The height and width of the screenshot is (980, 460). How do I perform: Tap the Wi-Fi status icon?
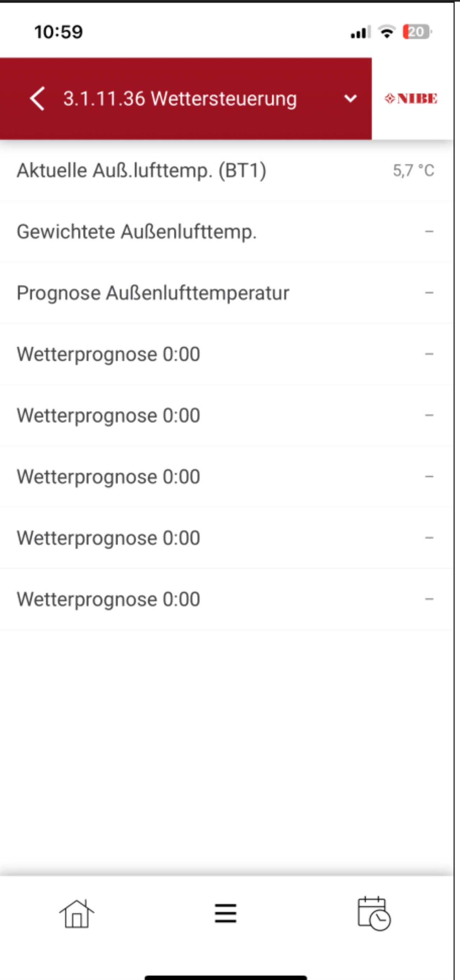[387, 32]
